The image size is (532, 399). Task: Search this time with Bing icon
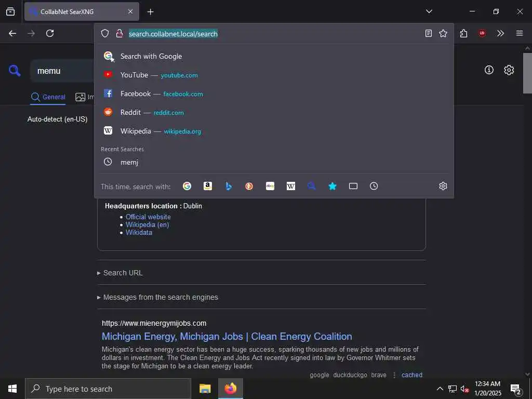tap(229, 186)
